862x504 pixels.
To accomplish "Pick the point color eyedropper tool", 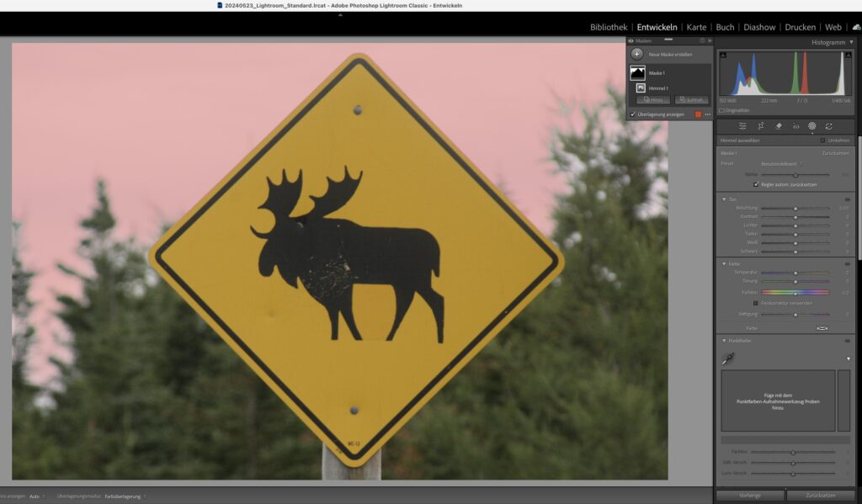I will tap(728, 358).
